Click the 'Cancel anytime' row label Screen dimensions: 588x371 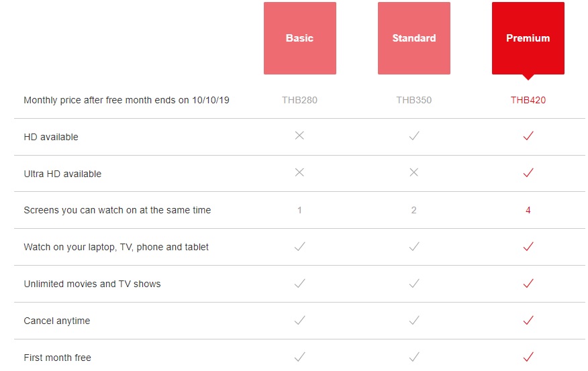tap(57, 321)
